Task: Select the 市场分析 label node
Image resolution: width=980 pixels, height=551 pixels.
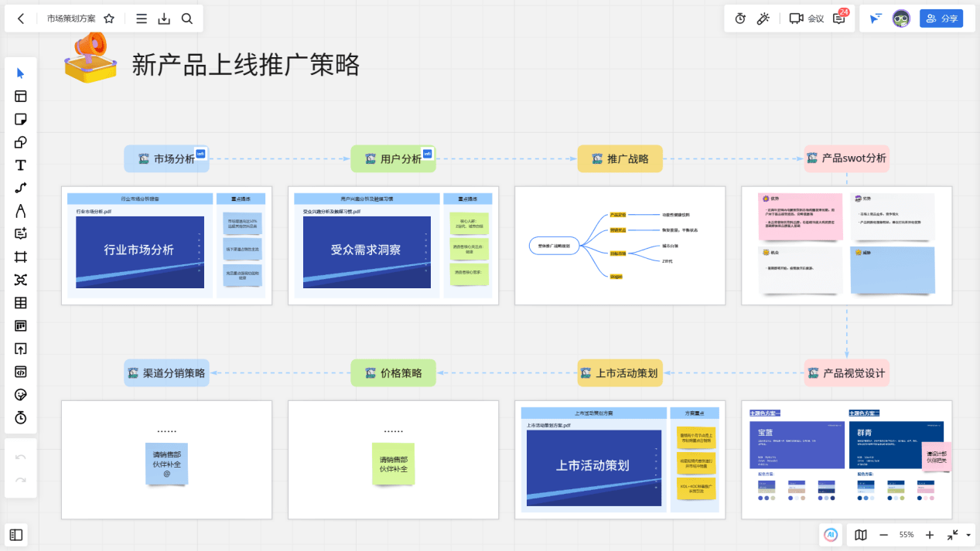Action: (167, 158)
